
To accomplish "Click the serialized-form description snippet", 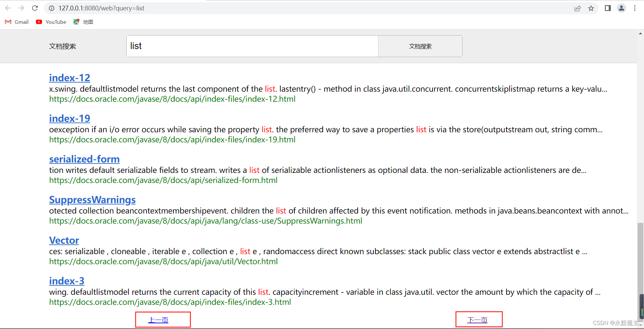I will point(318,170).
